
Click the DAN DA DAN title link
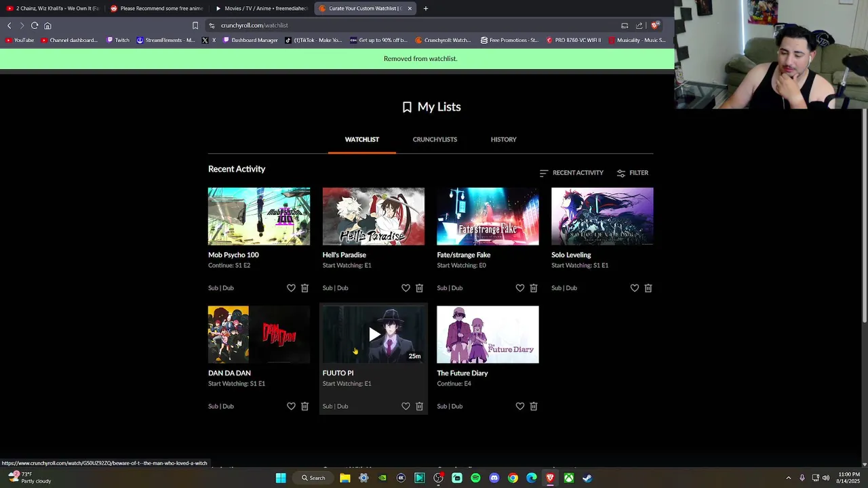229,373
